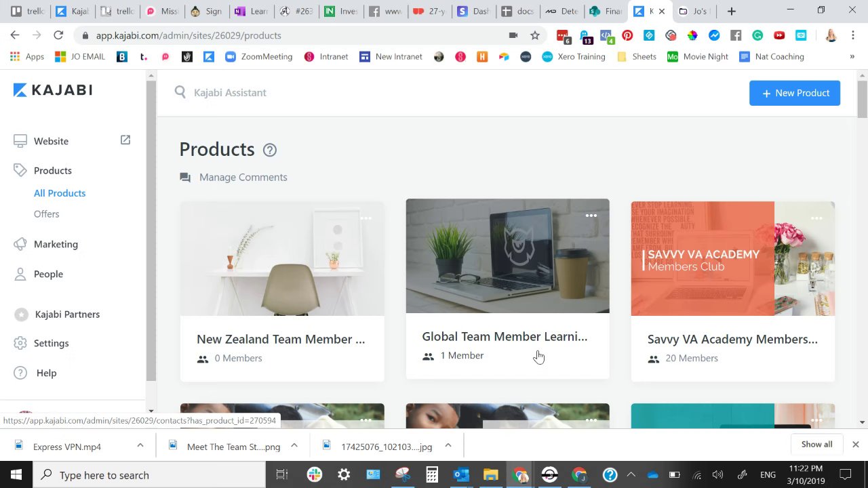The image size is (868, 488).
Task: Click the People person icon
Action: [20, 274]
